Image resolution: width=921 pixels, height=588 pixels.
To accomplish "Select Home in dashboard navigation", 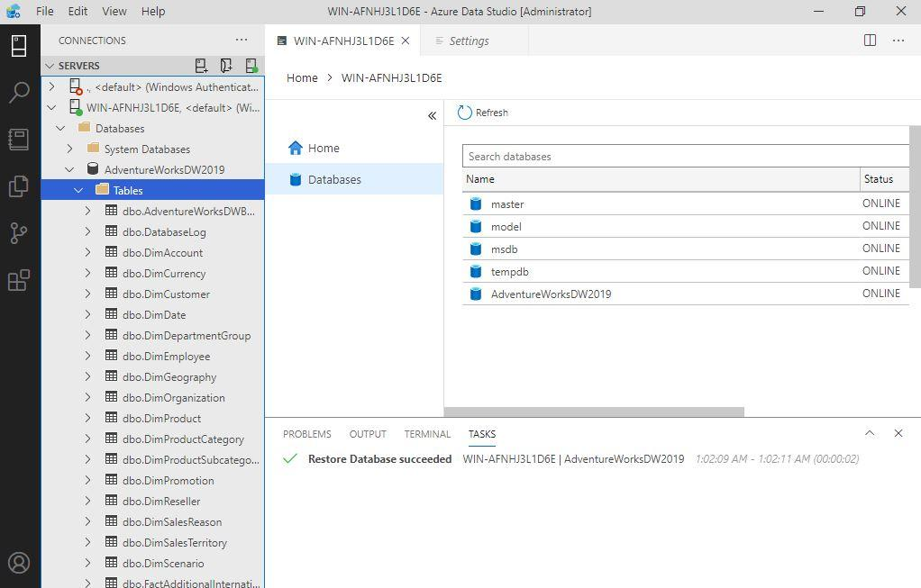I will pos(354,148).
